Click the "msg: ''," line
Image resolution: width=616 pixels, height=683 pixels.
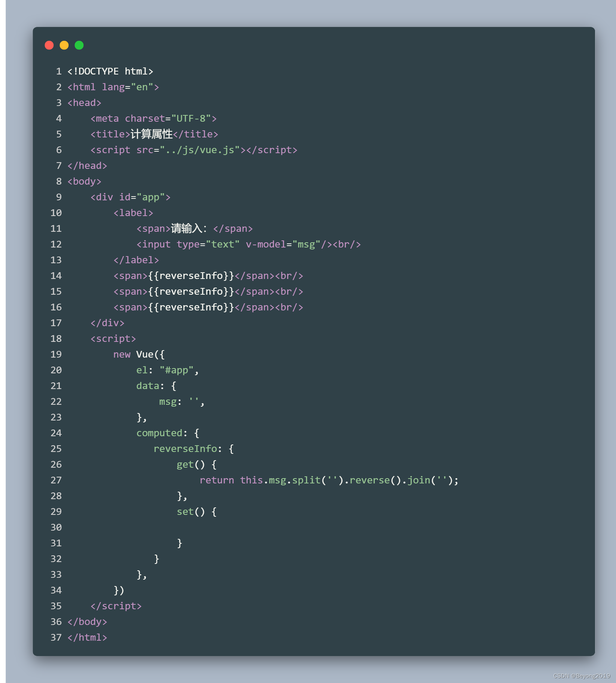pos(182,402)
